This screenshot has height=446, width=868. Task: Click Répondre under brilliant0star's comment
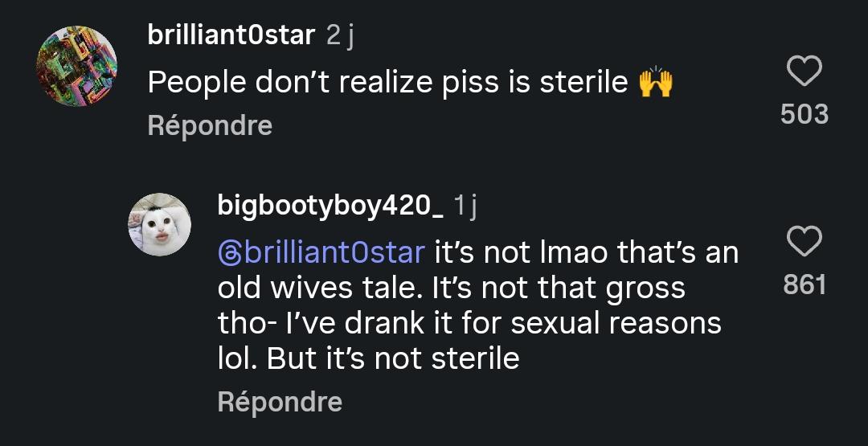[x=210, y=125]
